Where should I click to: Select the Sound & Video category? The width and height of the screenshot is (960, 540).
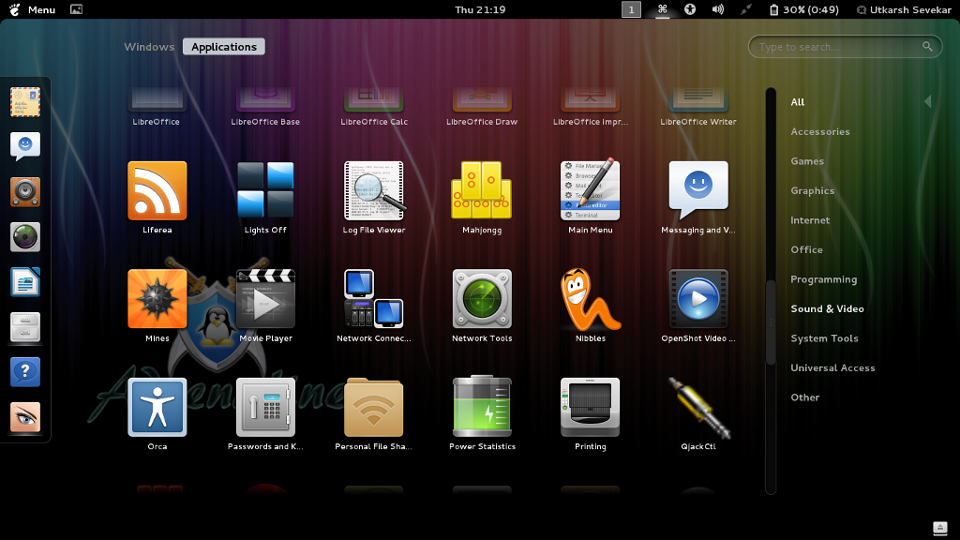(827, 309)
